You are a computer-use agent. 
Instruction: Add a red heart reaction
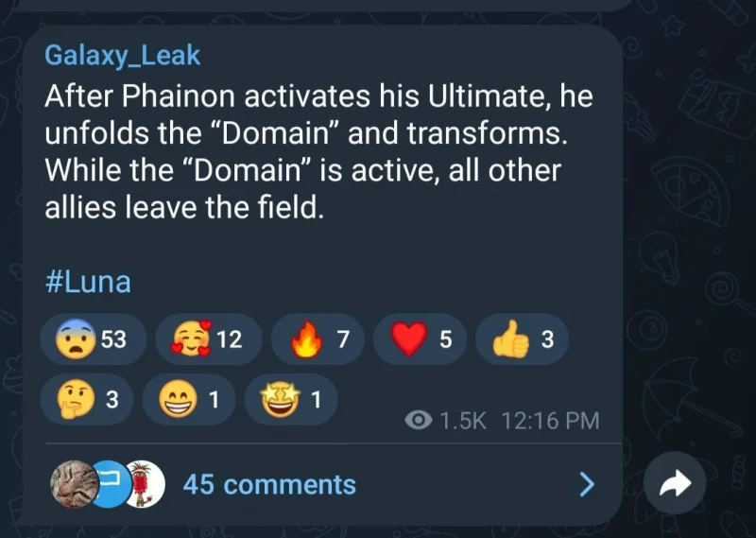(x=421, y=340)
